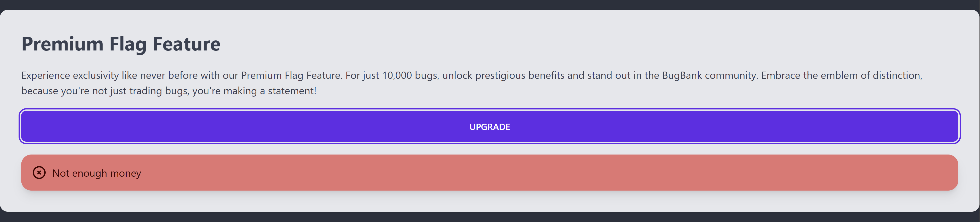
Task: Click the 'Premium Flag Feature' heading
Action: 121,44
